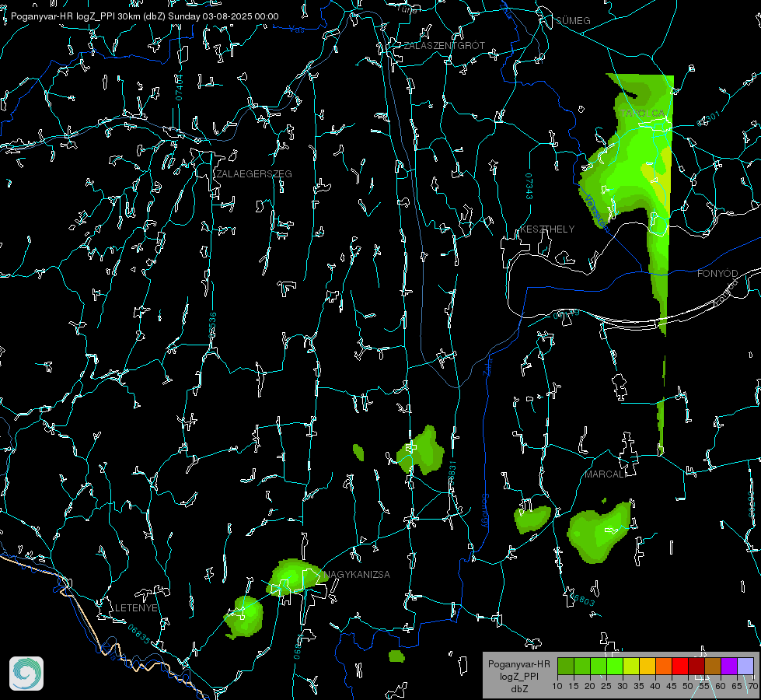The image size is (761, 700).
Task: Select the lavender 65-70 dBZ legend swatch
Action: pyautogui.click(x=745, y=666)
